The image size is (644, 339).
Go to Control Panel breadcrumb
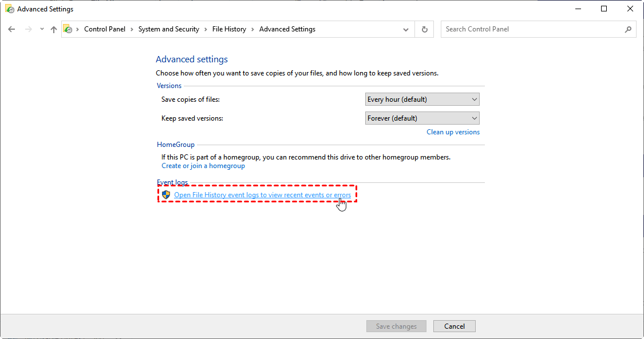point(105,29)
